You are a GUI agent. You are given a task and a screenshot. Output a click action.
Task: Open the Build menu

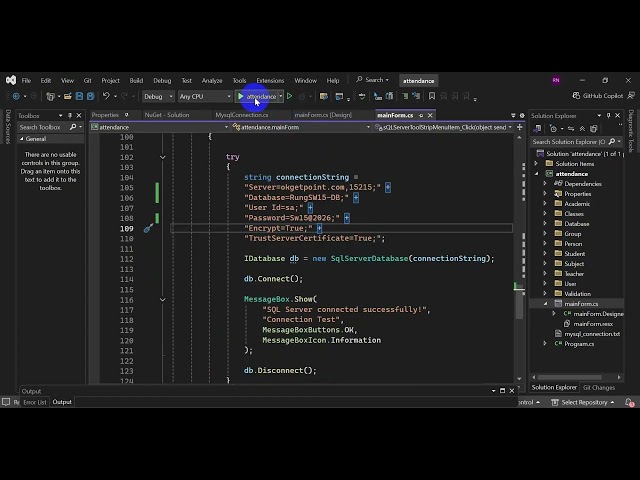(136, 80)
